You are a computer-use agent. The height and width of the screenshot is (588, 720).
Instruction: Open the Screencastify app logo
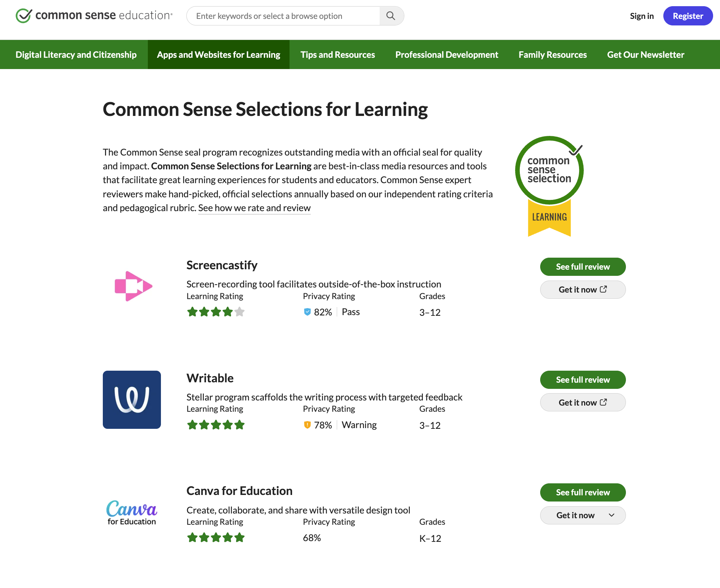pos(133,286)
